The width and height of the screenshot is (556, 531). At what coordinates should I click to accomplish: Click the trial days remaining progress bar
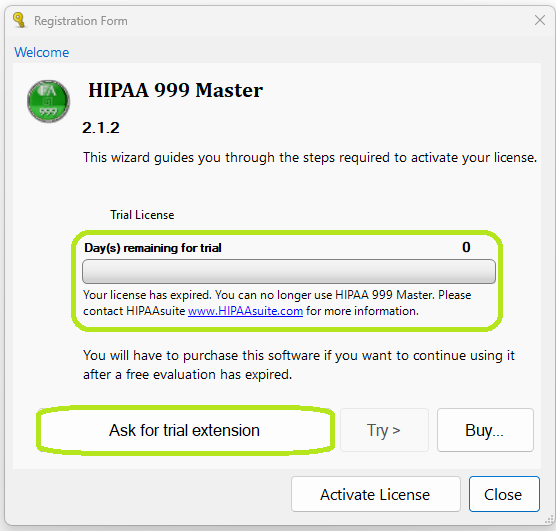(289, 271)
